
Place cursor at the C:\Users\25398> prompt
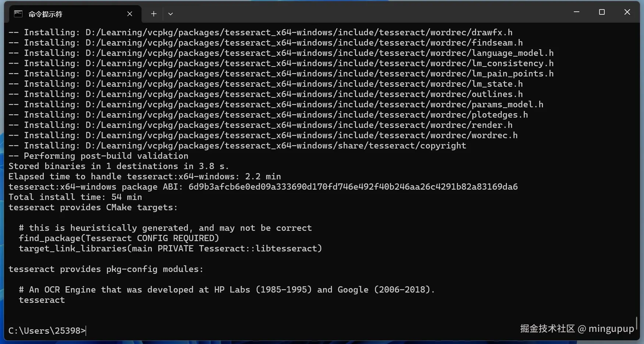(x=47, y=331)
